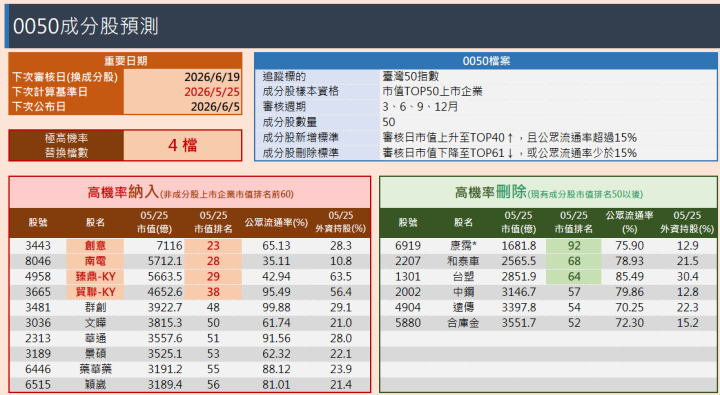Click the stock name 康霈*
The width and height of the screenshot is (720, 395).
coord(463,246)
